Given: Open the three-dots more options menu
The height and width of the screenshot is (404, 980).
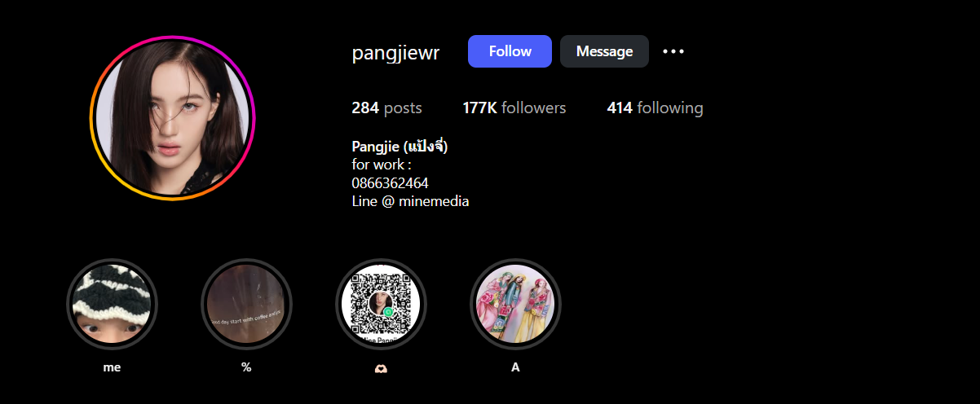Looking at the screenshot, I should tap(673, 51).
